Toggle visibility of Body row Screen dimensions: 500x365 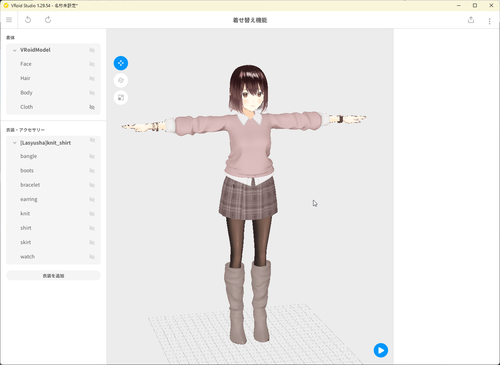[x=92, y=93]
